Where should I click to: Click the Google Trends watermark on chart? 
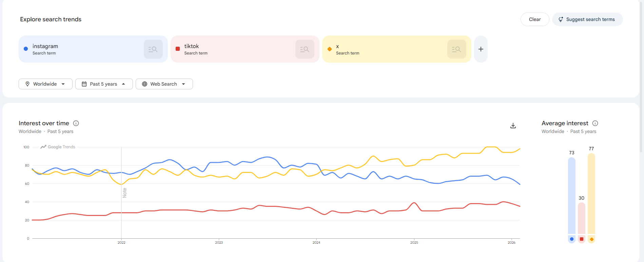point(58,147)
